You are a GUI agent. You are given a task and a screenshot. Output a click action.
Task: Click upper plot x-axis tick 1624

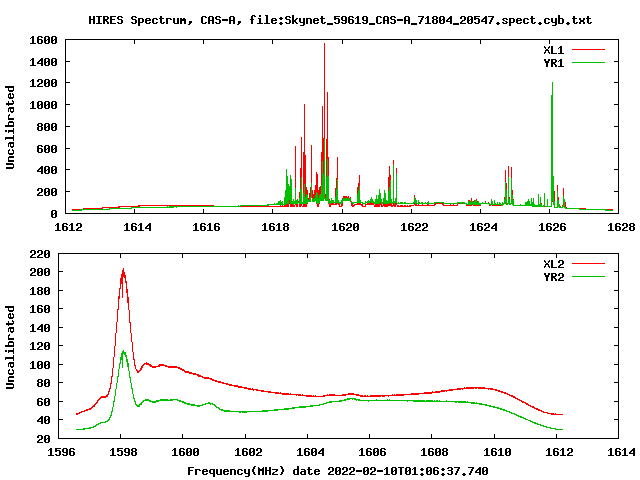pos(483,227)
